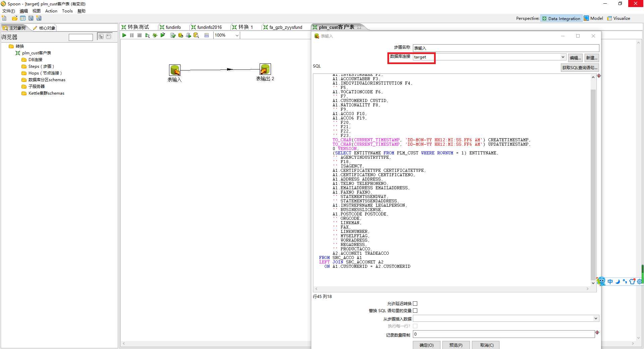Click the Visualize perspective icon
The width and height of the screenshot is (644, 349).
pos(609,18)
